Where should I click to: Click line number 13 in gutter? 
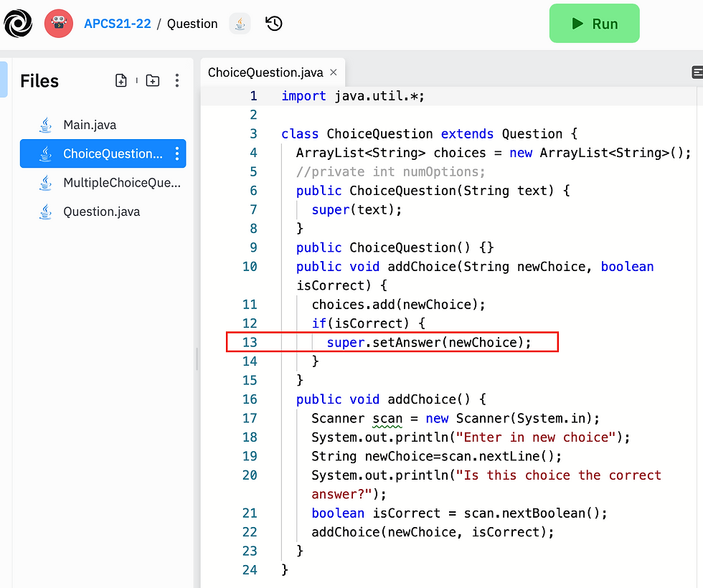coord(250,343)
